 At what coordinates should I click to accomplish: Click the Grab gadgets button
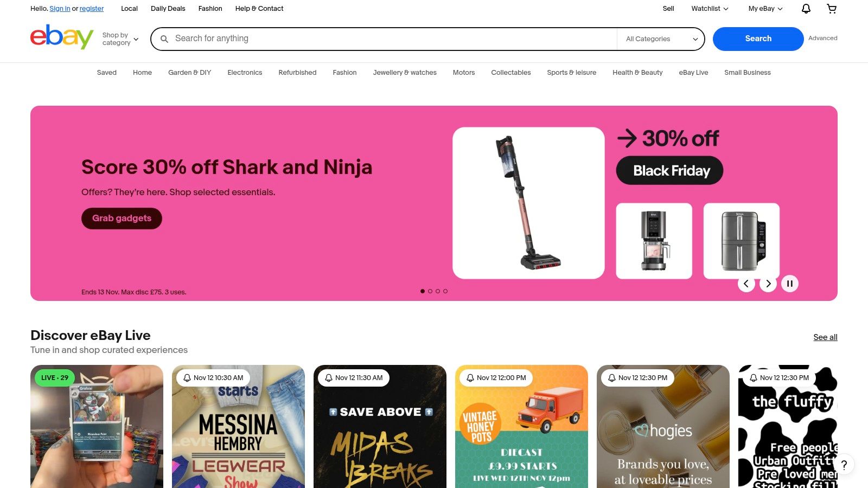122,219
